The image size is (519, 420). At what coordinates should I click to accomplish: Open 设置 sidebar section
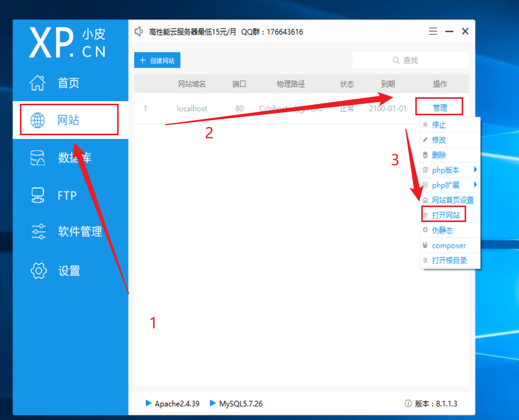click(x=70, y=271)
